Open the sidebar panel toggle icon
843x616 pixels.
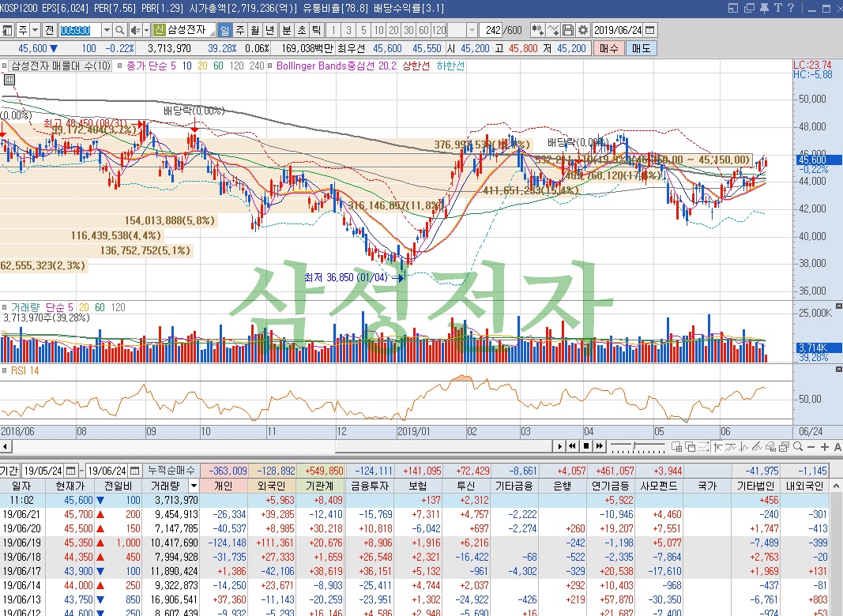(x=7, y=30)
